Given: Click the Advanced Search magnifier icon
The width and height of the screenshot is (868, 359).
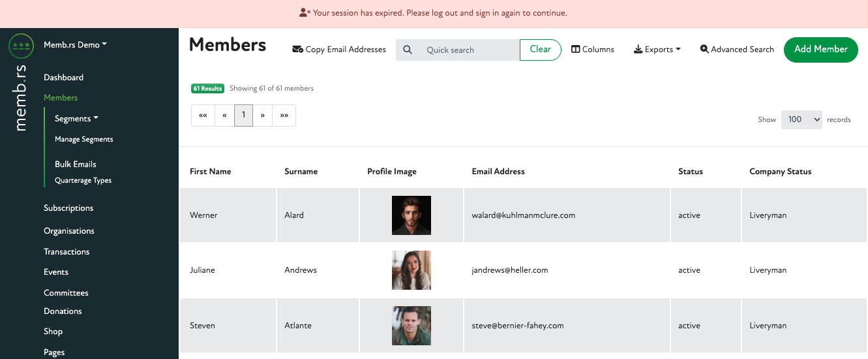Looking at the screenshot, I should [x=704, y=50].
